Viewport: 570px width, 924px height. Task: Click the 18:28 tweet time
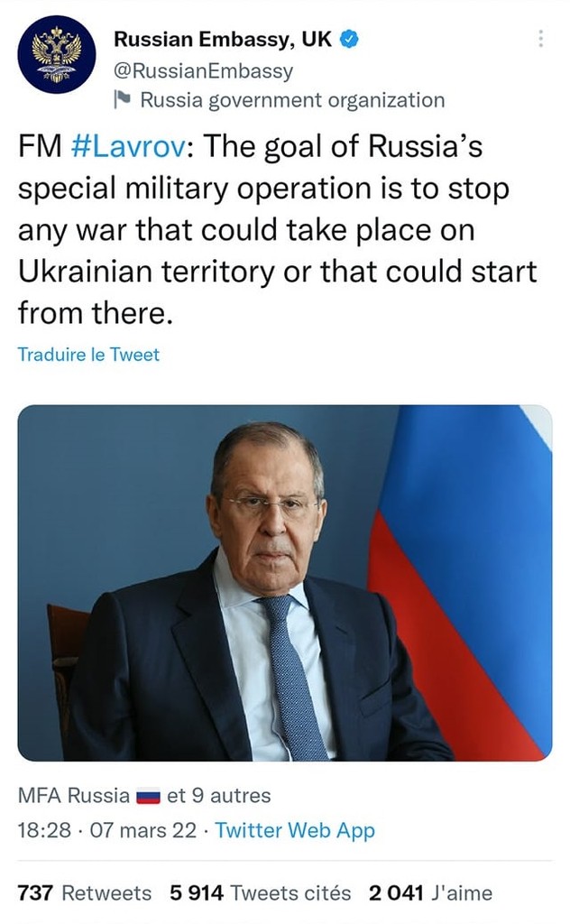[x=44, y=830]
